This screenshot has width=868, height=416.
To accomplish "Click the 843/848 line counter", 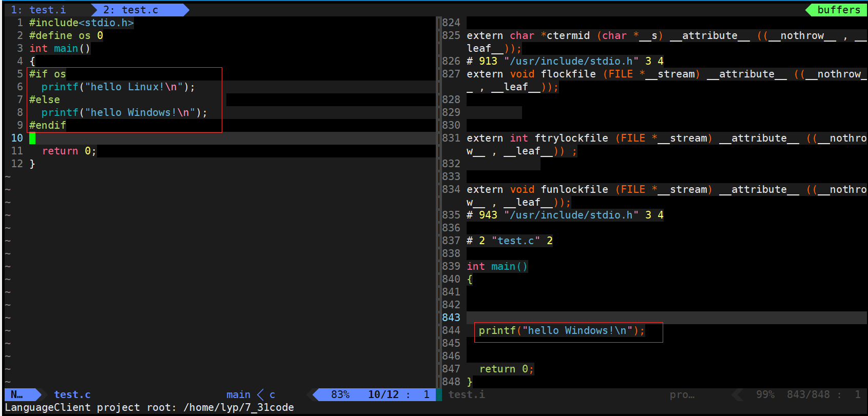I will 808,394.
